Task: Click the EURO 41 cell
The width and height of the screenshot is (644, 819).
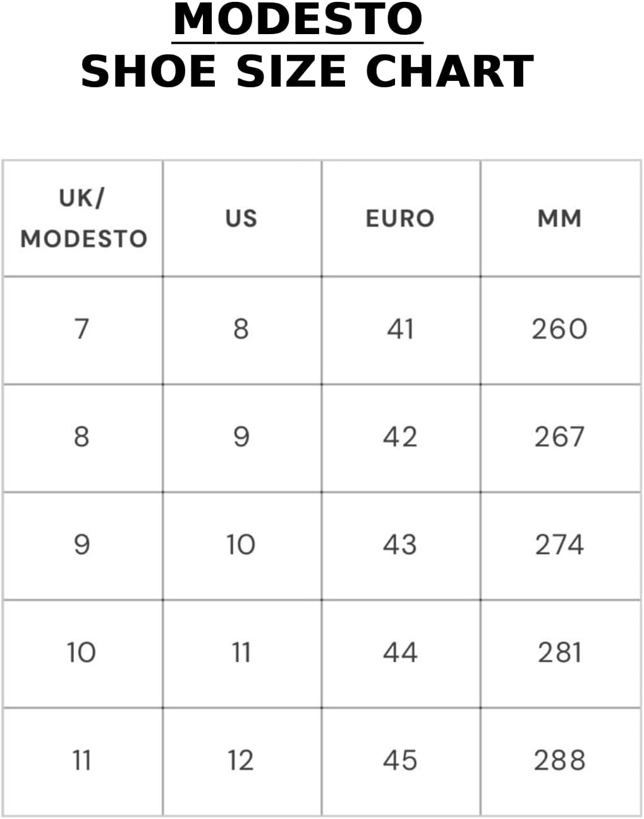Action: pyautogui.click(x=400, y=329)
